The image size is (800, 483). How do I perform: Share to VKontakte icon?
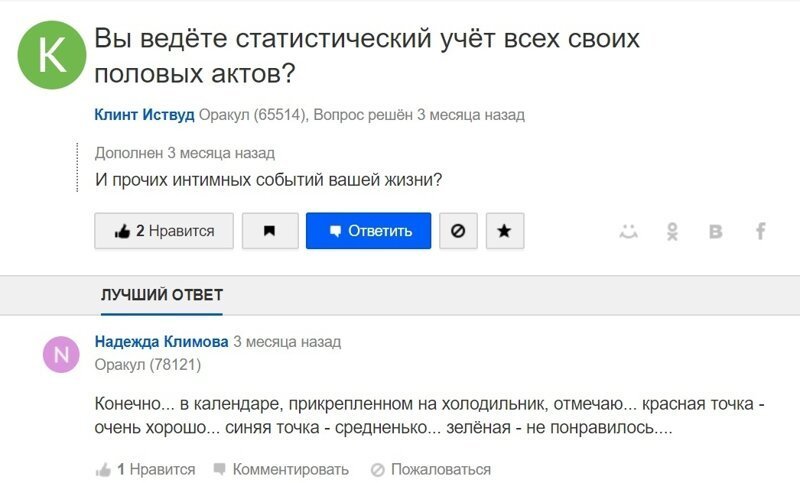click(716, 231)
